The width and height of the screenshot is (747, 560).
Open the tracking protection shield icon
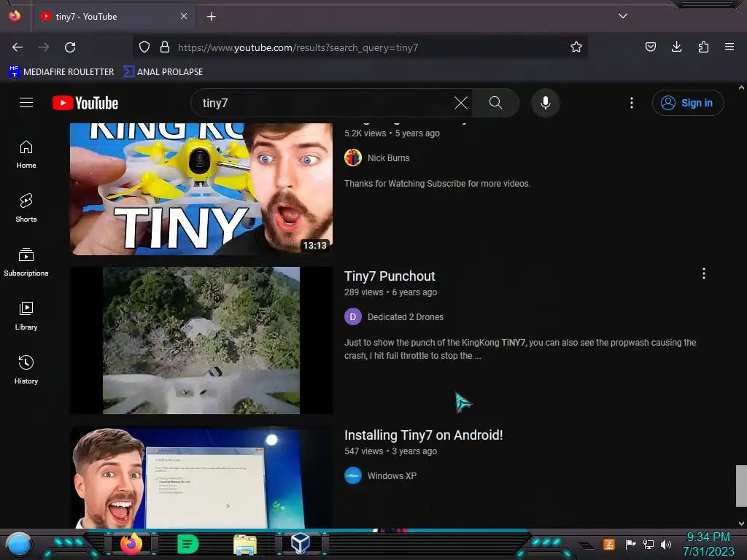[144, 47]
